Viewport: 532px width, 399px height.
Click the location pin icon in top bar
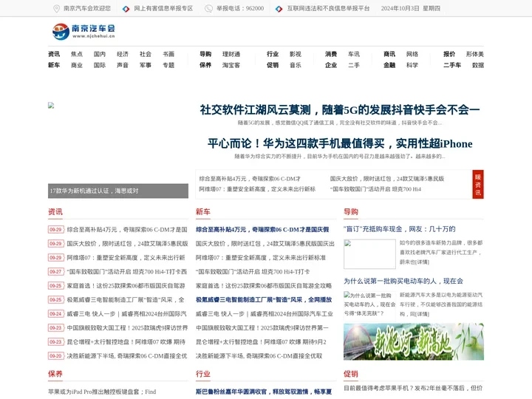[57, 8]
